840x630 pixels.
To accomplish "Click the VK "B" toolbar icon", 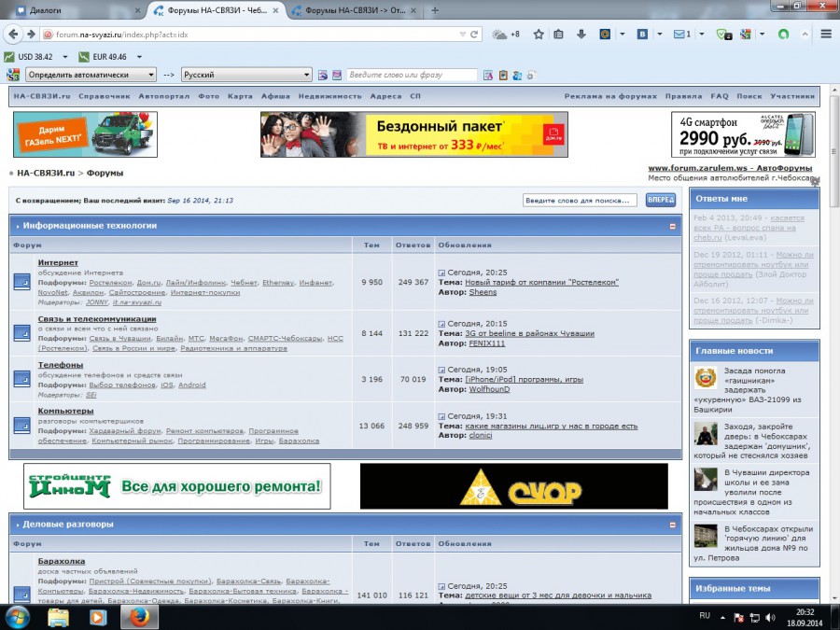I will click(642, 35).
